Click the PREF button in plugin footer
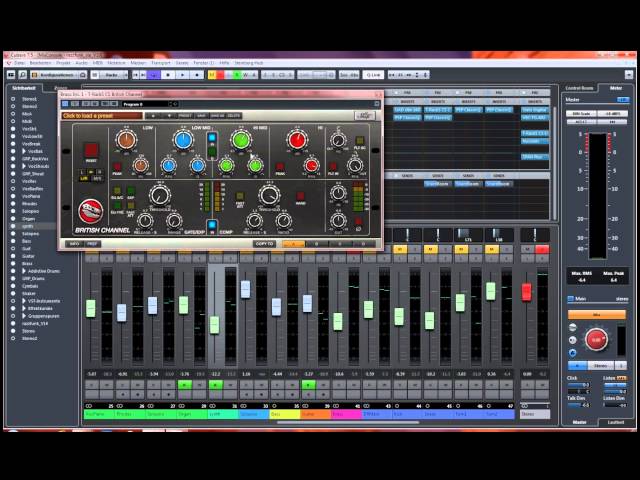The height and width of the screenshot is (480, 640). (92, 244)
